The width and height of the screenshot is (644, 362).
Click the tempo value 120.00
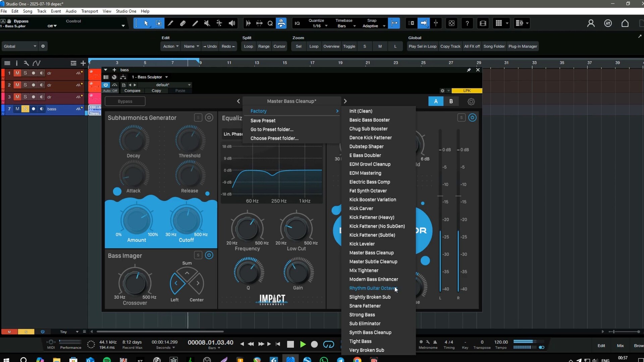501,342
